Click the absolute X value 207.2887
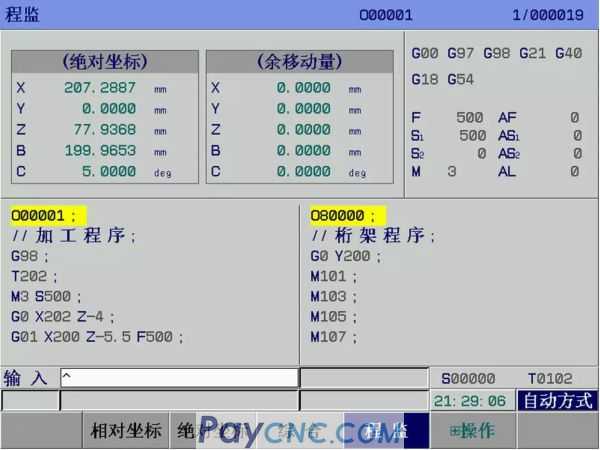 [x=100, y=88]
